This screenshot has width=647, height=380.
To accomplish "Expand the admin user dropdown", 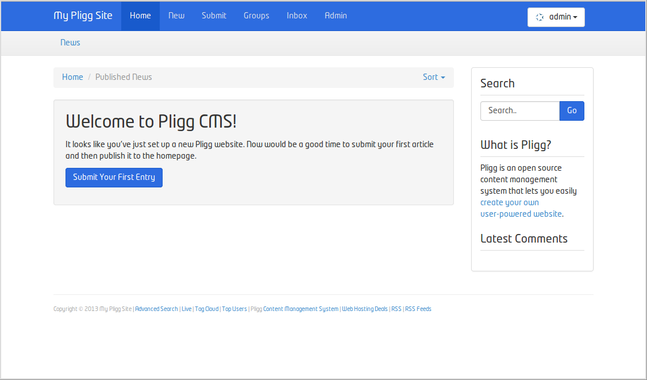I will pyautogui.click(x=556, y=17).
